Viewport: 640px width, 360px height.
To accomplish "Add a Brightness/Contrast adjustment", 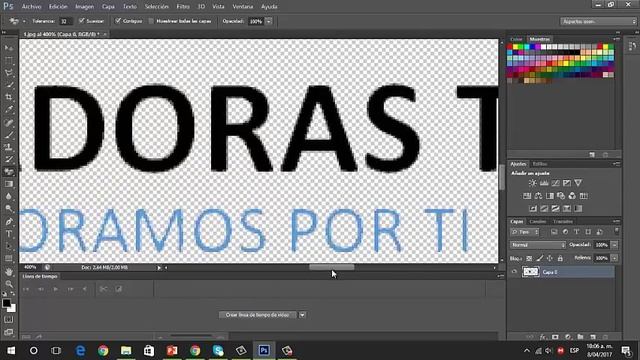I will click(533, 183).
